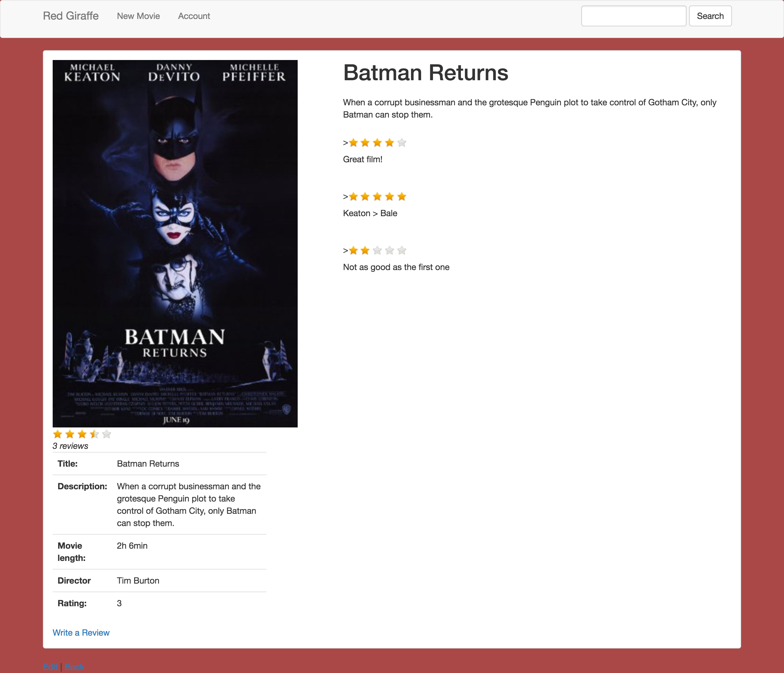Click the Batman Returns poster image

pyautogui.click(x=175, y=244)
